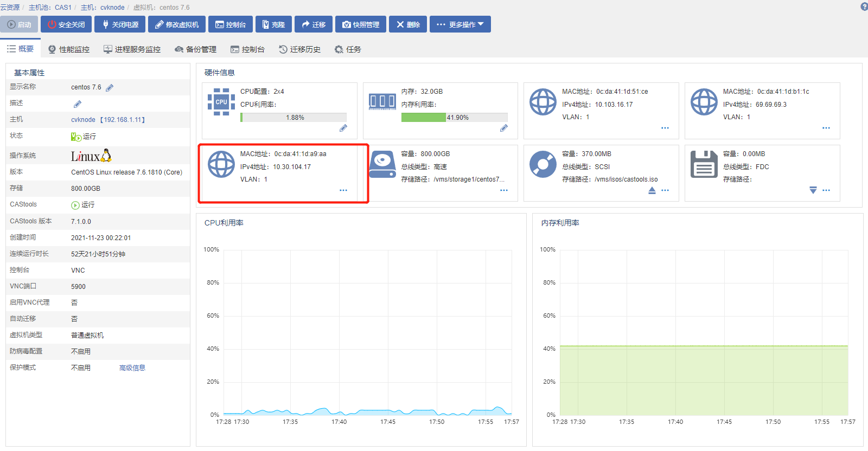Click the memory usage bar showing 41.90%
This screenshot has height=451, width=868.
pyautogui.click(x=455, y=118)
